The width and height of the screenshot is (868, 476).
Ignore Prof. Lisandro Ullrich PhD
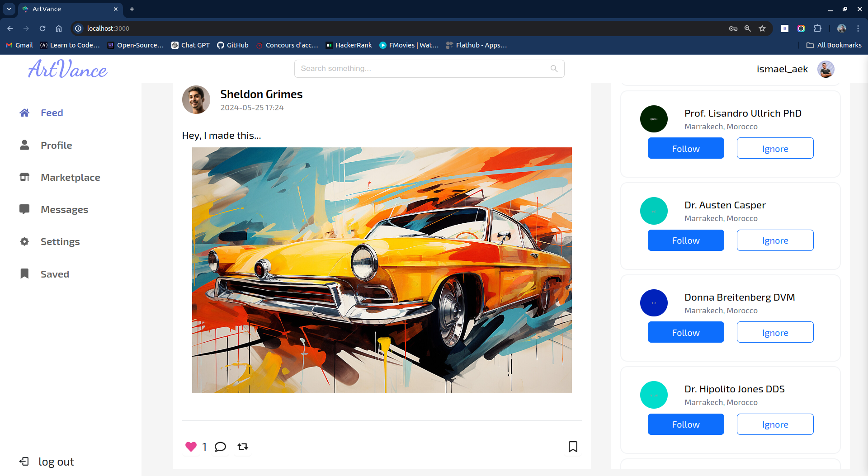tap(775, 148)
